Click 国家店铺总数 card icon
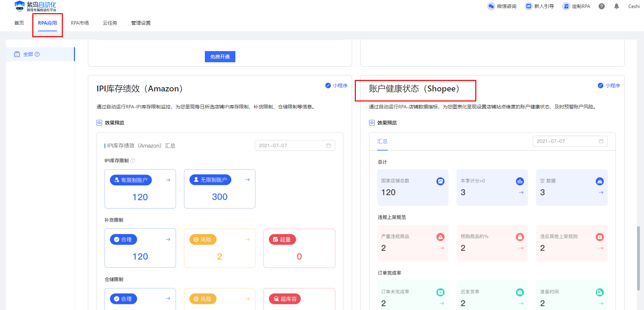This screenshot has width=644, height=310. tap(440, 181)
